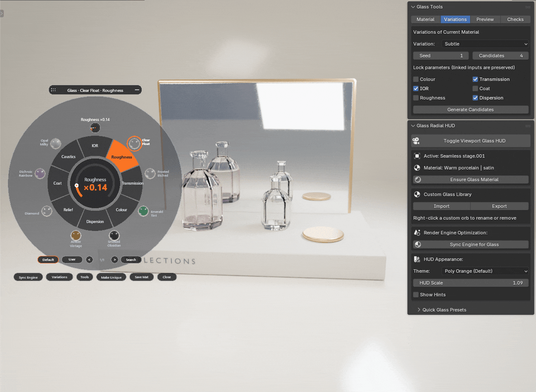Switch orb library to User
Screen dimensions: 536x392
72,260
